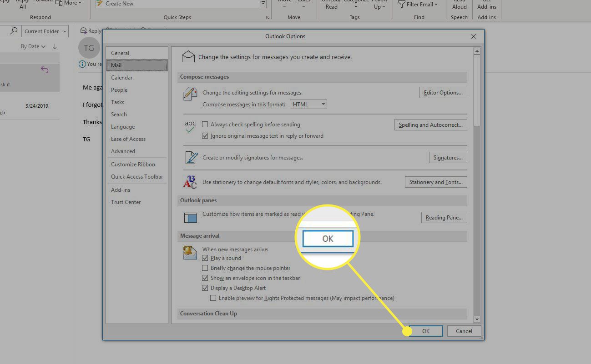Click Reply in reading pane
Viewport: 591px width, 364px height.
tap(91, 31)
